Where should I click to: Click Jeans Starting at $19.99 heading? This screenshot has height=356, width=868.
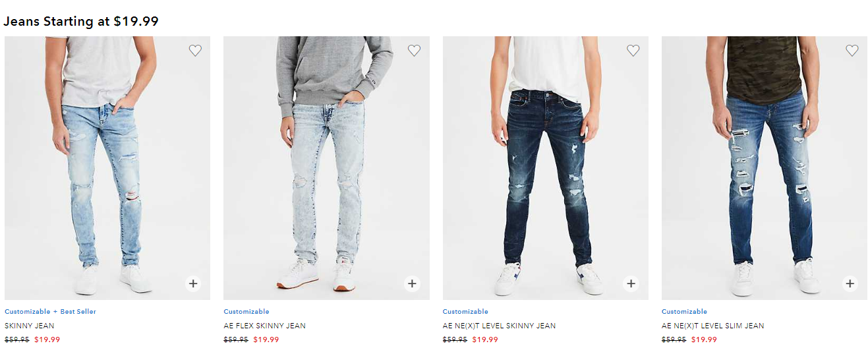[81, 21]
